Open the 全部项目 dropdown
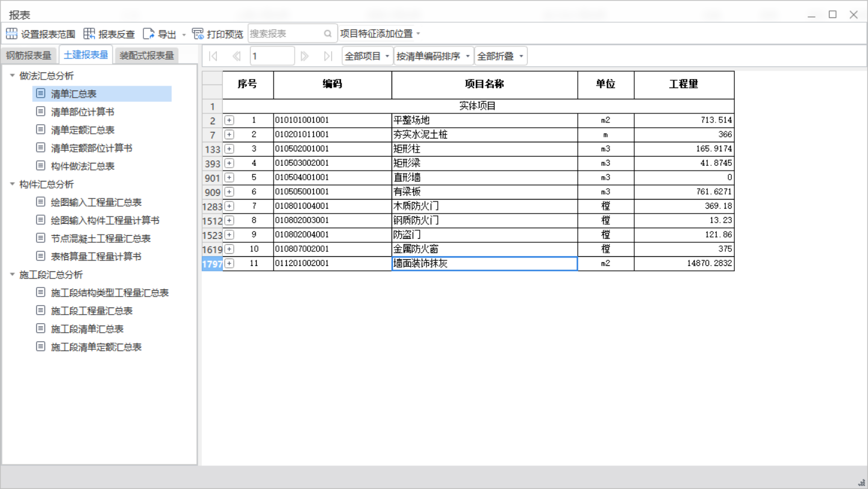The height and width of the screenshot is (489, 868). [367, 56]
